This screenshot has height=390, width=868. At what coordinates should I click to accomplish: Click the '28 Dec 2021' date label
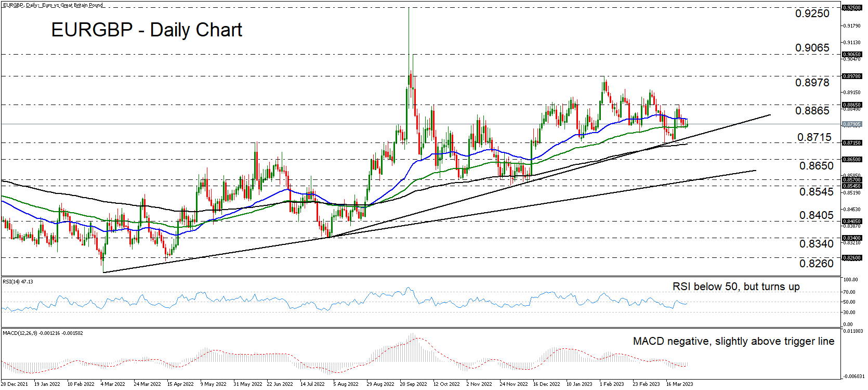[x=15, y=384]
